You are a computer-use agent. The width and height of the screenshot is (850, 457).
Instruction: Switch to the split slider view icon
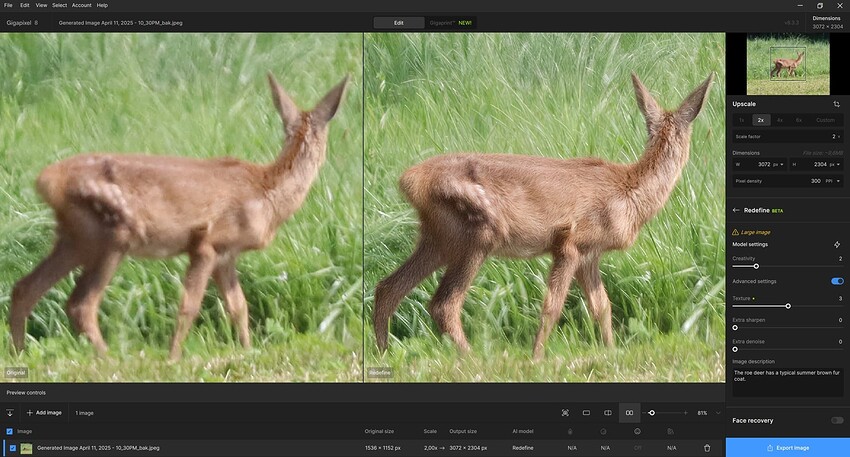point(607,412)
